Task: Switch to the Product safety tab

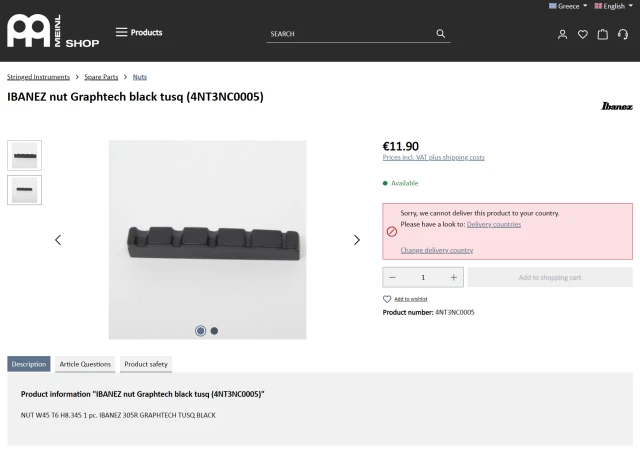Action: 146,364
